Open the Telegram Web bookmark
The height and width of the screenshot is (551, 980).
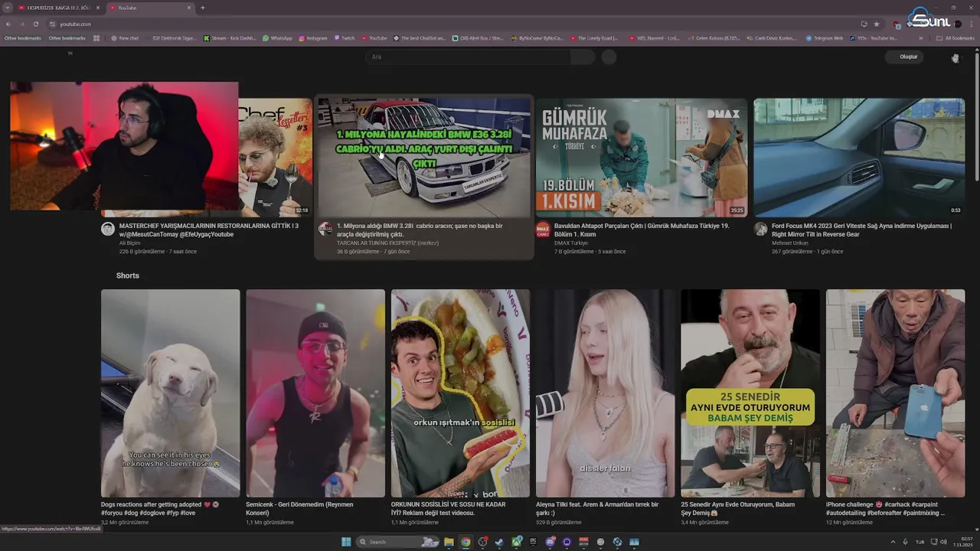pyautogui.click(x=825, y=37)
